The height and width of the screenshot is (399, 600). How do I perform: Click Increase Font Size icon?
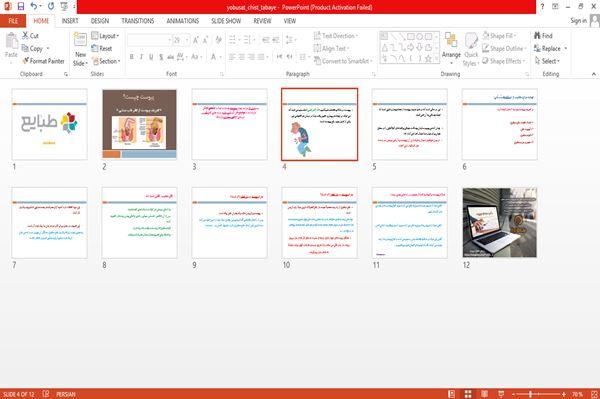[196, 40]
